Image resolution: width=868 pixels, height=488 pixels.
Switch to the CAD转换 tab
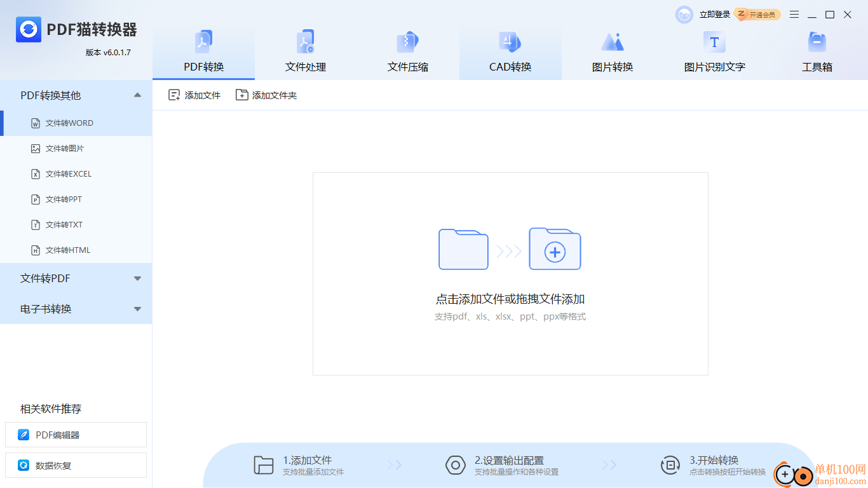click(x=510, y=54)
